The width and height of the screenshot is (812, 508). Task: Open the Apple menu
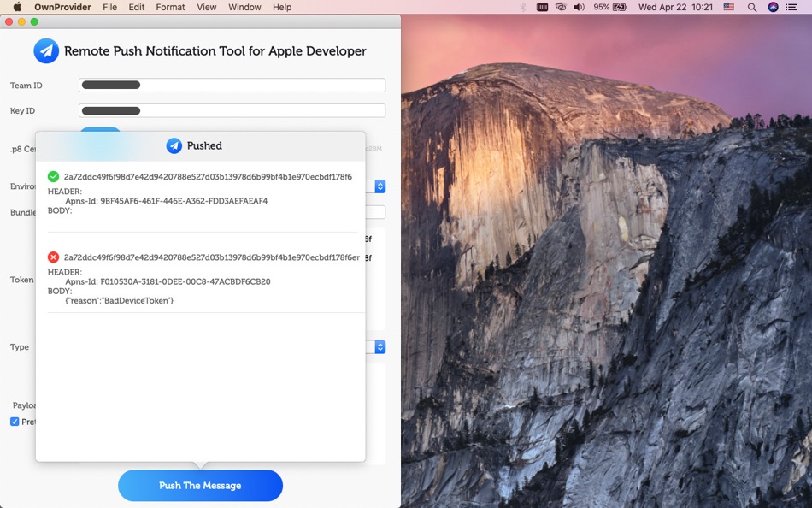(17, 7)
